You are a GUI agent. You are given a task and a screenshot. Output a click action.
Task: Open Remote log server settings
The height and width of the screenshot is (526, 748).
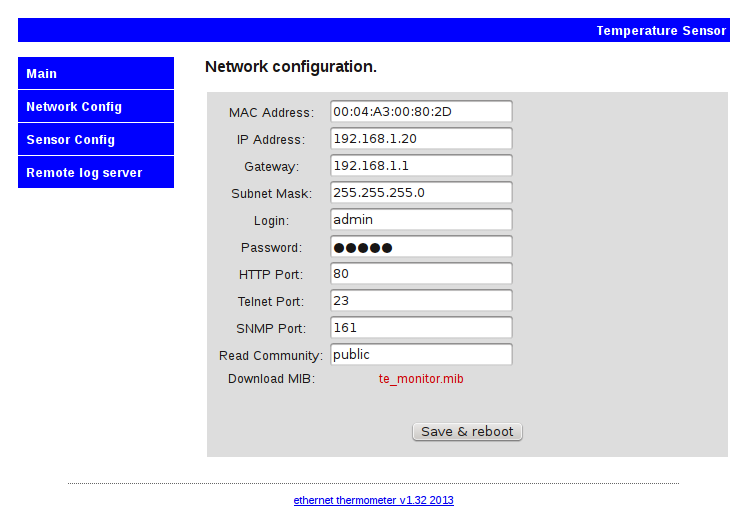96,172
